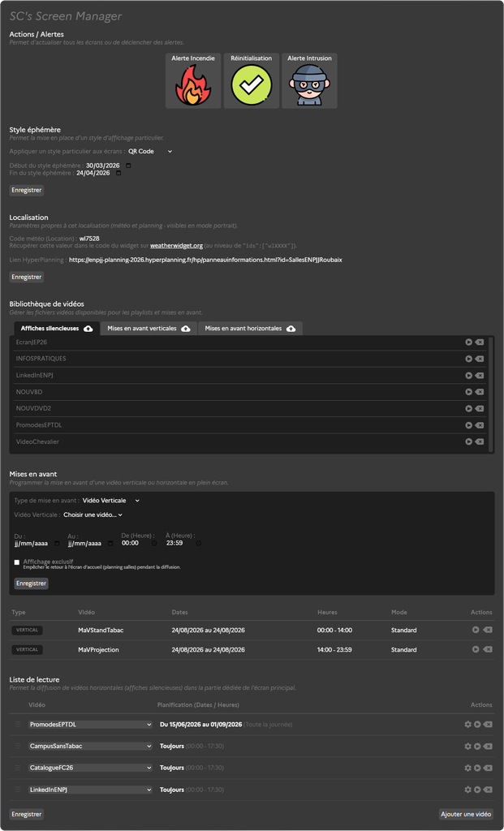Image resolution: width=504 pixels, height=831 pixels.
Task: Open the Type de mise en avant dropdown
Action: [111, 501]
